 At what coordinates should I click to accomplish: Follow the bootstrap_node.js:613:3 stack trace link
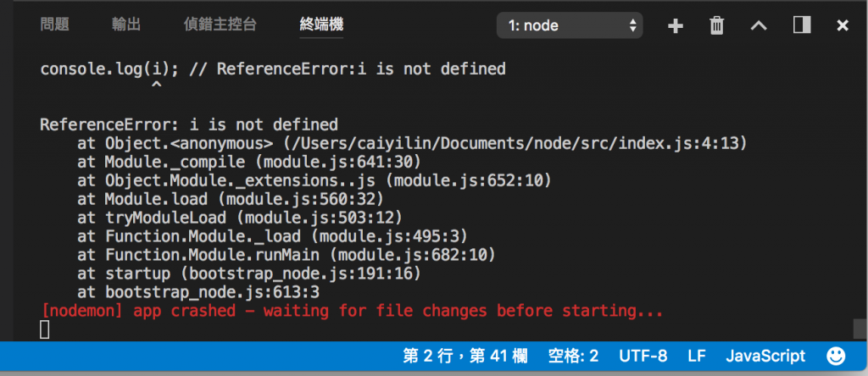pos(213,292)
